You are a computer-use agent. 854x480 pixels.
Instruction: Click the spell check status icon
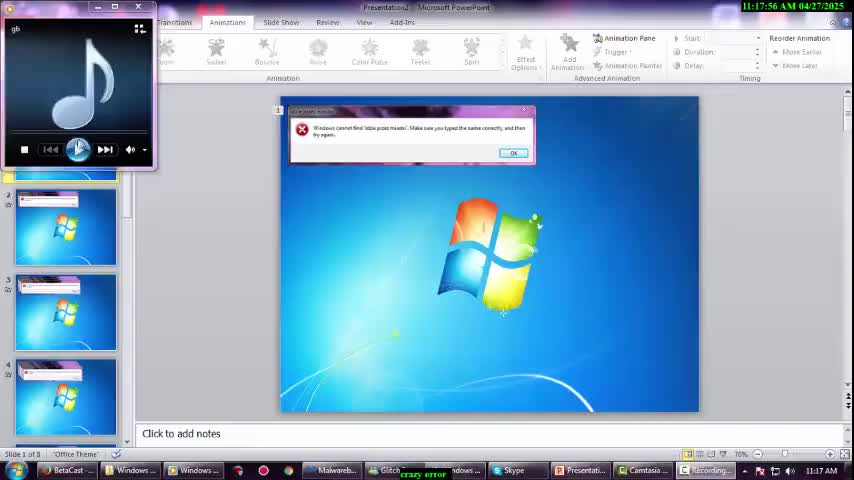pyautogui.click(x=116, y=454)
